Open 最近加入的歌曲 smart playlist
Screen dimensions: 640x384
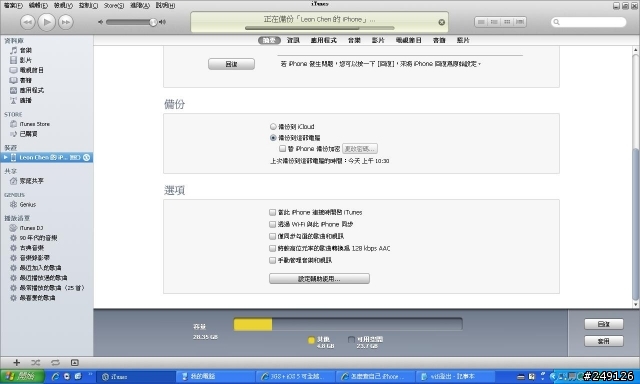pos(40,268)
